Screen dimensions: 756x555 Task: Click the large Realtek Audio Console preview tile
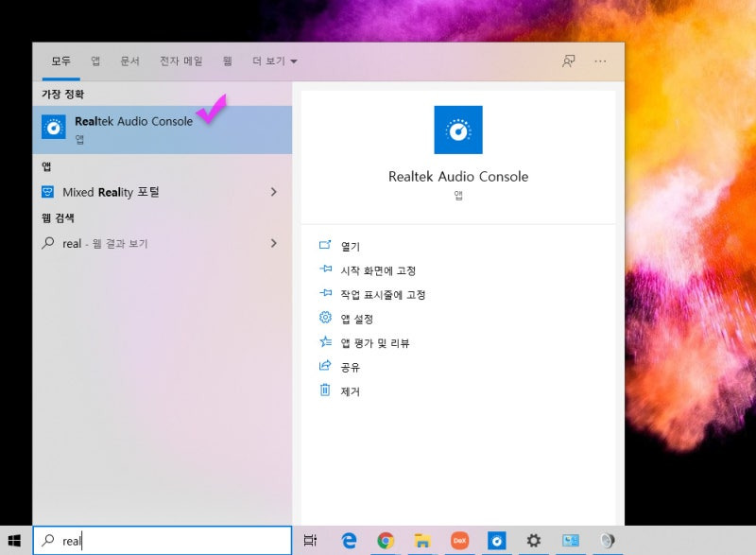458,130
